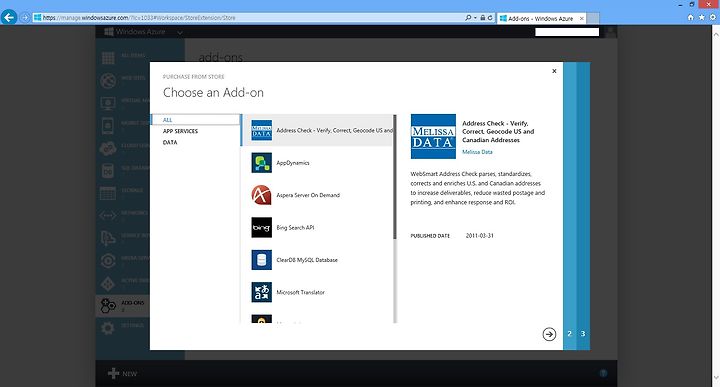Select the DATA category filter
Image resolution: width=720 pixels, height=387 pixels.
pyautogui.click(x=170, y=143)
